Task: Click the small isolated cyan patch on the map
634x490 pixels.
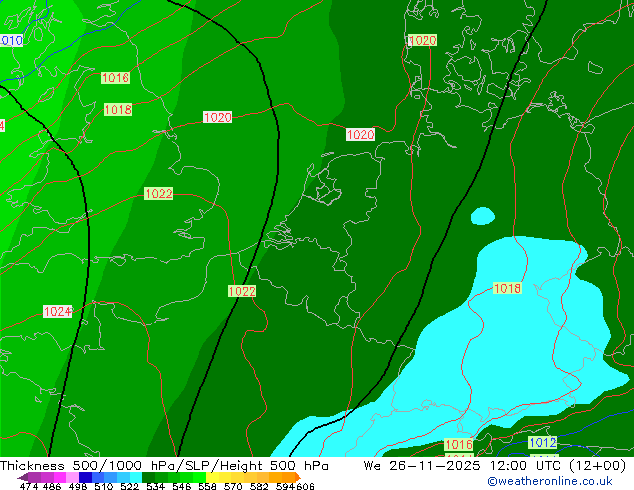Action: pyautogui.click(x=483, y=216)
